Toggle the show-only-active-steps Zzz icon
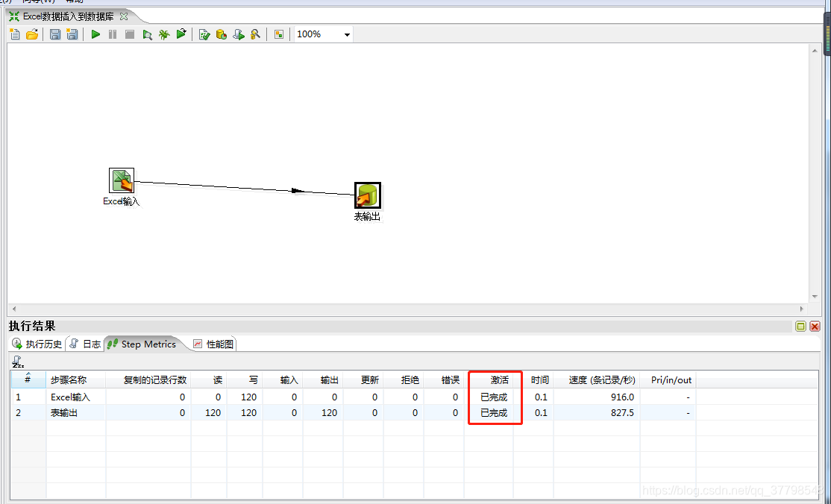 17,362
